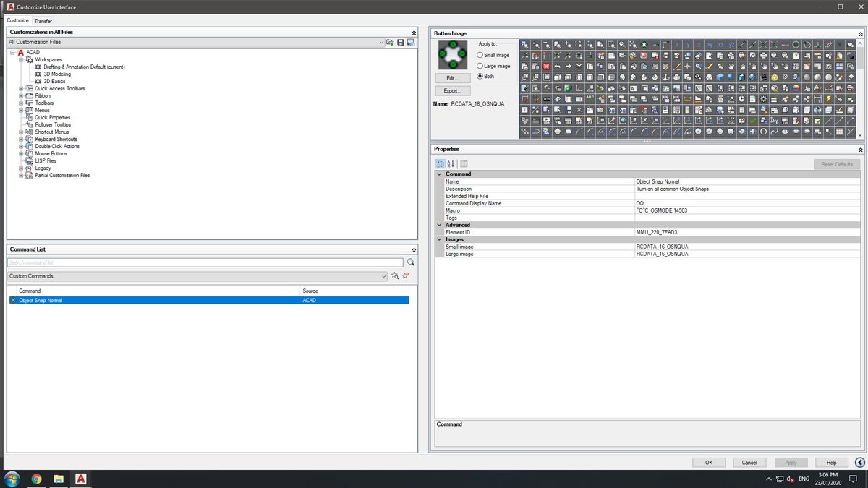The width and height of the screenshot is (868, 488).
Task: Switch to the Transfer tab
Action: 43,21
